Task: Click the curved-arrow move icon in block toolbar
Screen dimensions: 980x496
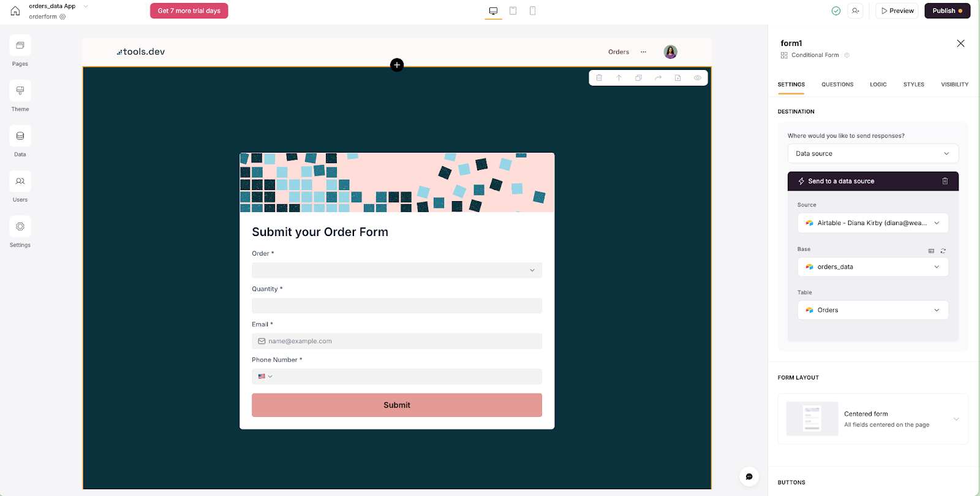Action: [658, 78]
